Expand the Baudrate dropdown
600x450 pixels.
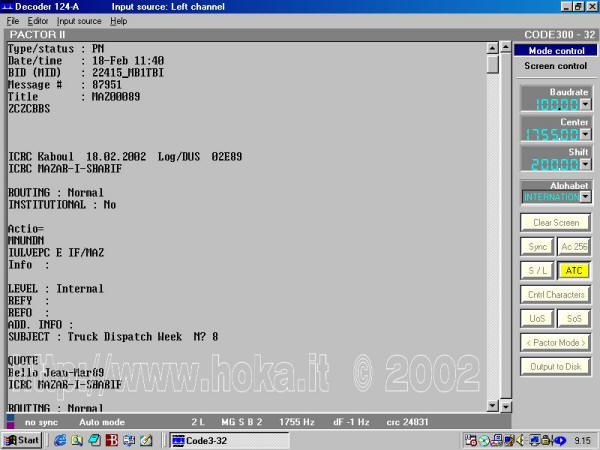click(x=585, y=104)
